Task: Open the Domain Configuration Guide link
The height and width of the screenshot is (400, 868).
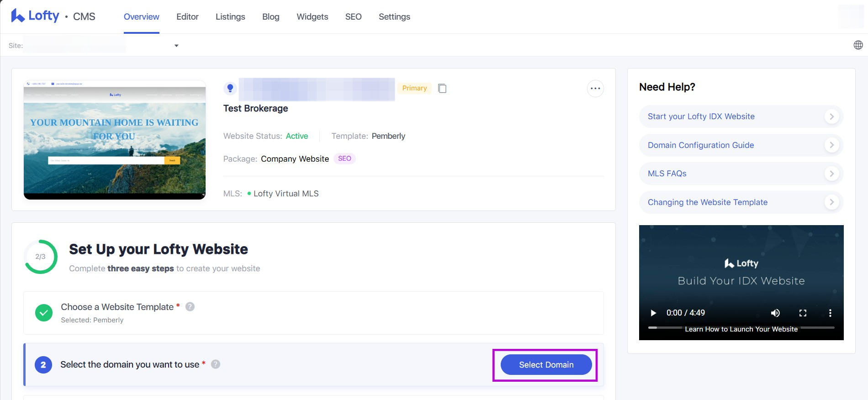Action: [700, 145]
